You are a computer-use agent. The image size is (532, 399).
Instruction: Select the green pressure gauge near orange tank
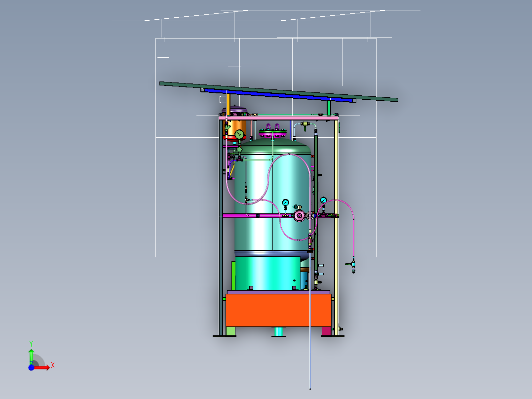pos(239,134)
